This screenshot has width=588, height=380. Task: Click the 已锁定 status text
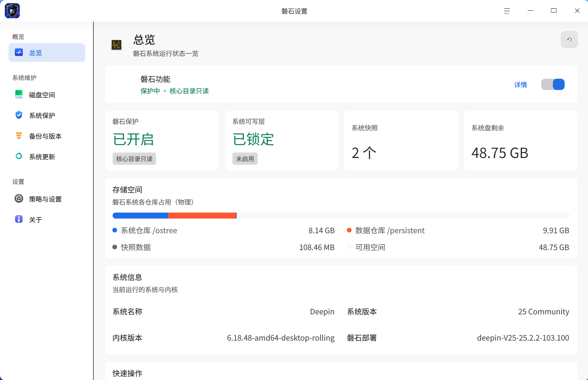pos(253,139)
